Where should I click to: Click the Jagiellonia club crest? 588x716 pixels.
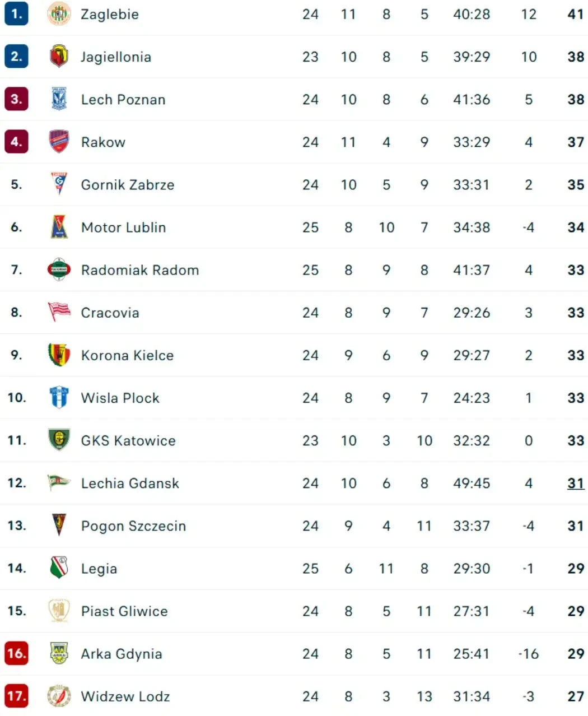pos(59,57)
